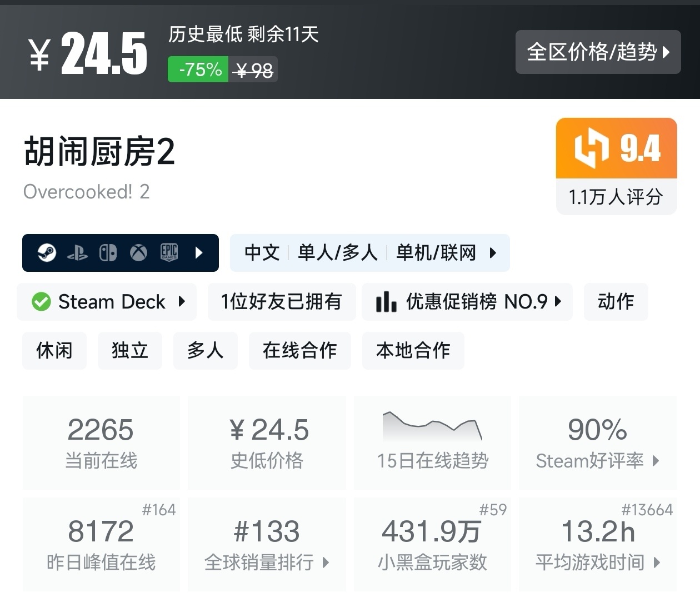This screenshot has height=597, width=700.
Task: Open 1位好友已拥有 friends list
Action: (x=282, y=302)
